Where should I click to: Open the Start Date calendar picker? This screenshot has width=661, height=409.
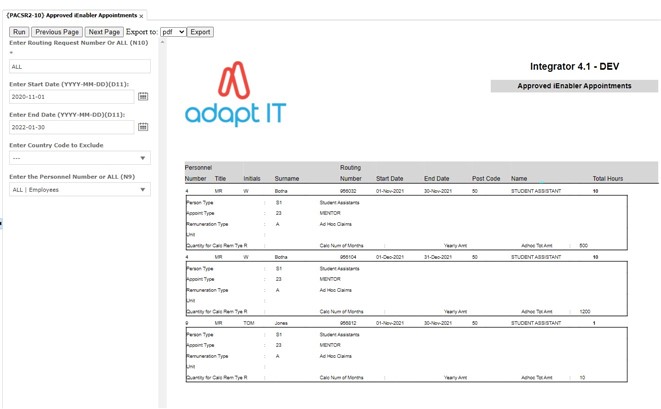(143, 97)
